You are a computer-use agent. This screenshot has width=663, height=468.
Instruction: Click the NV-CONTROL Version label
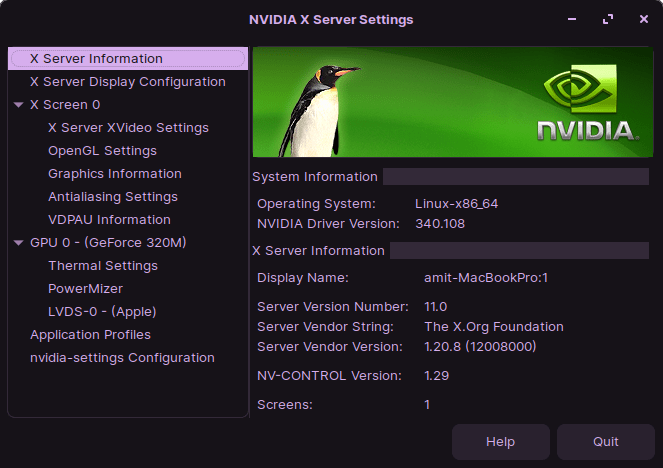coord(329,375)
